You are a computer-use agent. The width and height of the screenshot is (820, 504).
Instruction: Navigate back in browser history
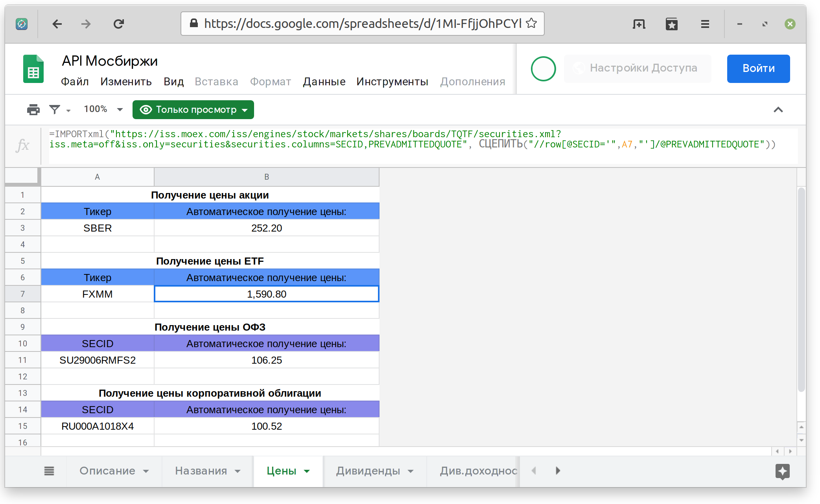tap(57, 24)
